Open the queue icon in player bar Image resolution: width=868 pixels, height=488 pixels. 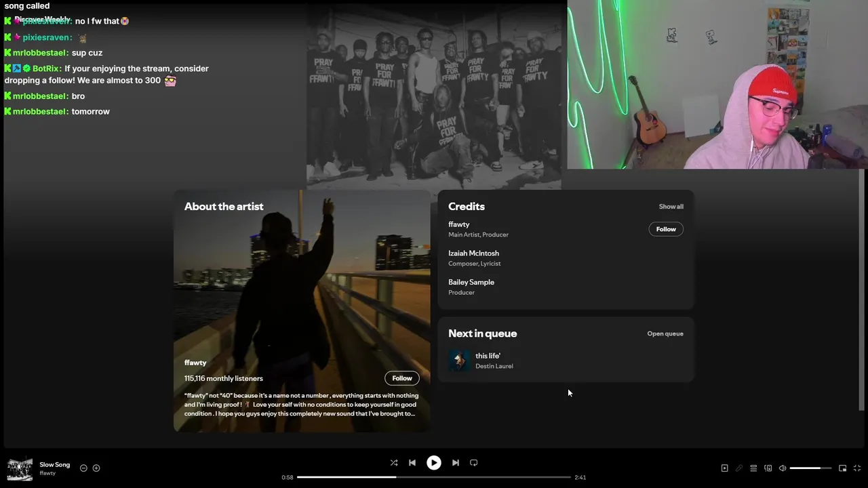[753, 468]
